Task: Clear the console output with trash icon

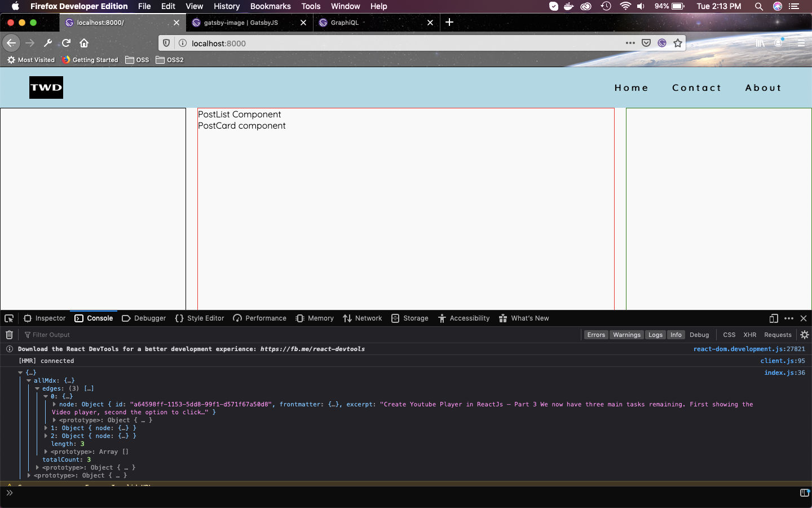Action: (9, 335)
